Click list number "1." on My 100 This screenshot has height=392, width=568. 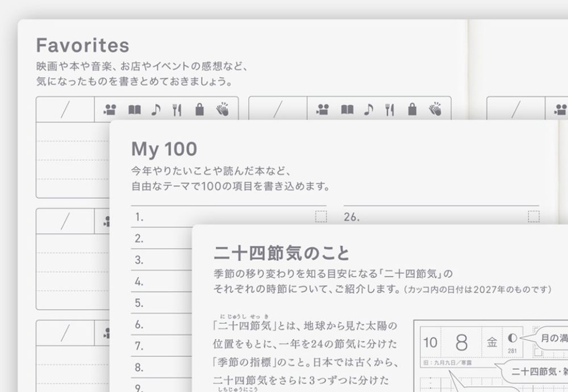point(139,217)
